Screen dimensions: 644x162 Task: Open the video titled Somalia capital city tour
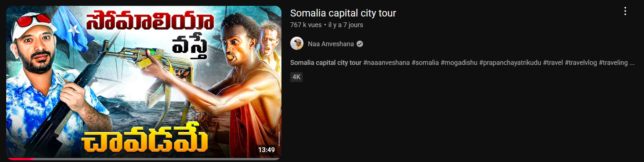(x=343, y=13)
